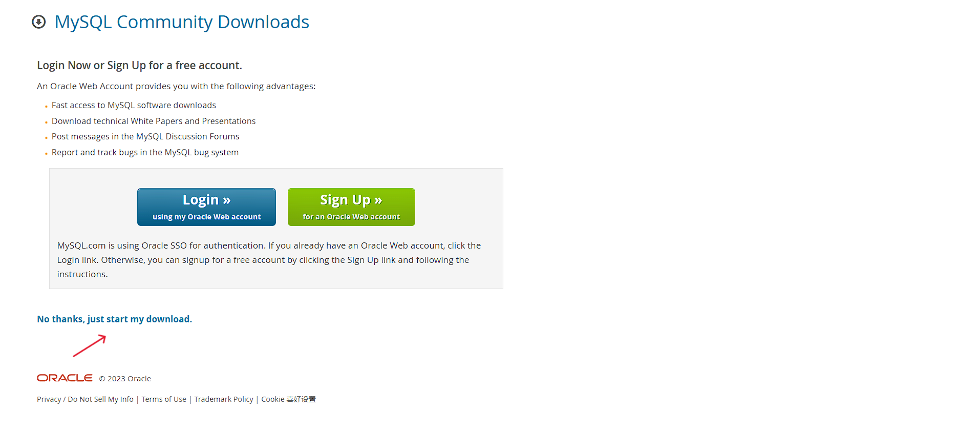This screenshot has height=431, width=980.
Task: Open the MySQL Community Downloads heading link
Action: tap(182, 22)
